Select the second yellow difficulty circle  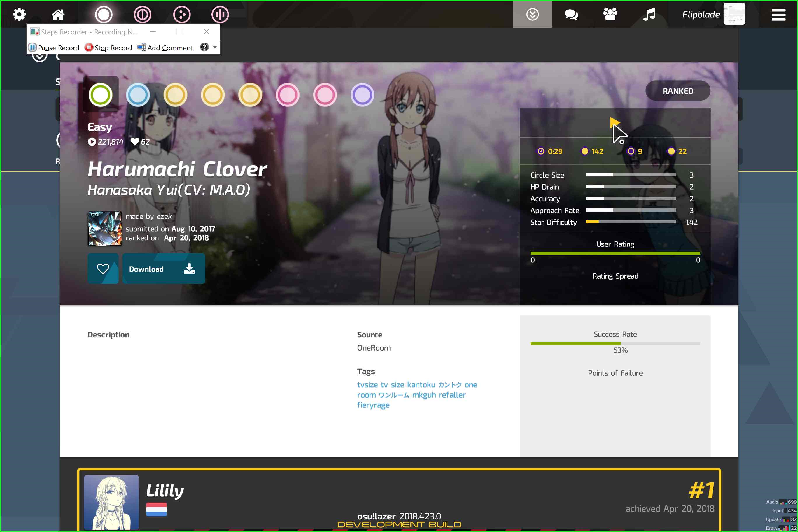pos(213,95)
